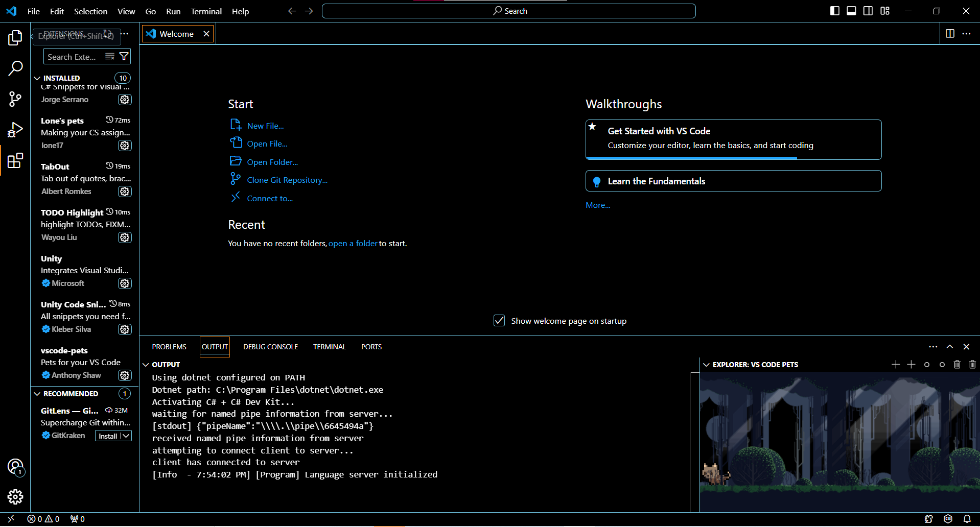Open Source Control view
The width and height of the screenshot is (980, 527).
(x=15, y=99)
